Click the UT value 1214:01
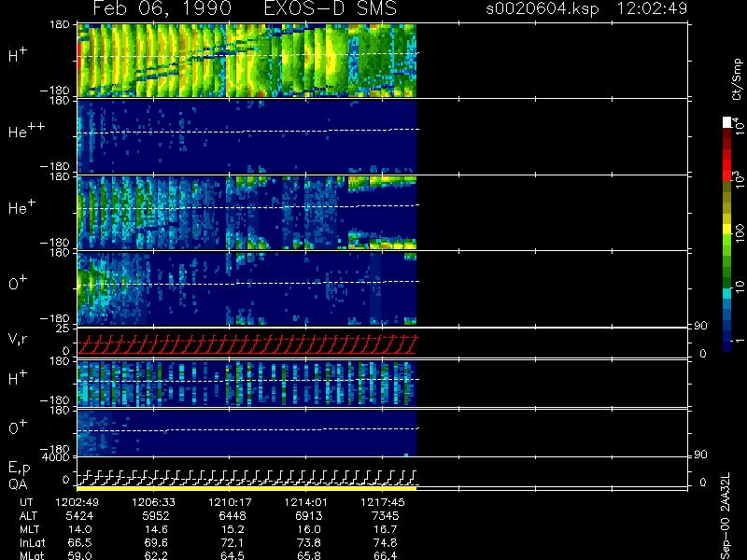The width and height of the screenshot is (747, 560). click(x=306, y=502)
